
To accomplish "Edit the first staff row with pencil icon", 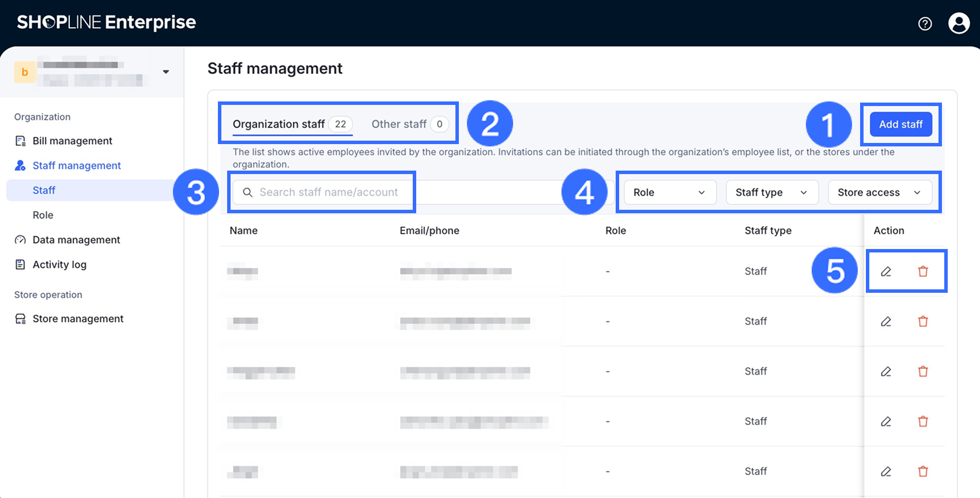I will 886,271.
